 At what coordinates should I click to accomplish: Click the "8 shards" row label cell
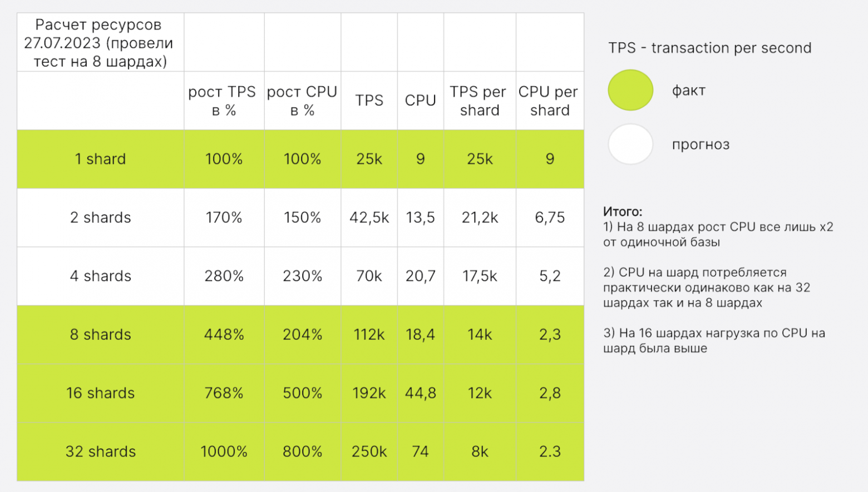(100, 335)
